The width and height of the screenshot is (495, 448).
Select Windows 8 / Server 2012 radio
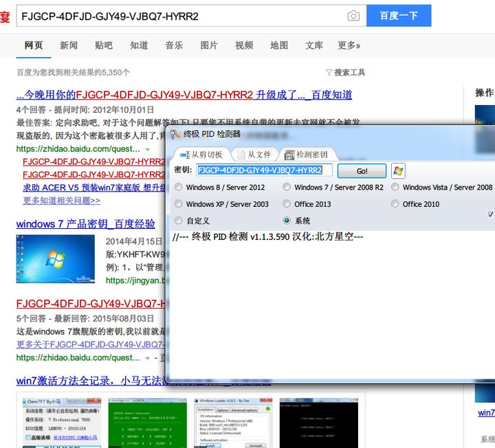[x=178, y=187]
